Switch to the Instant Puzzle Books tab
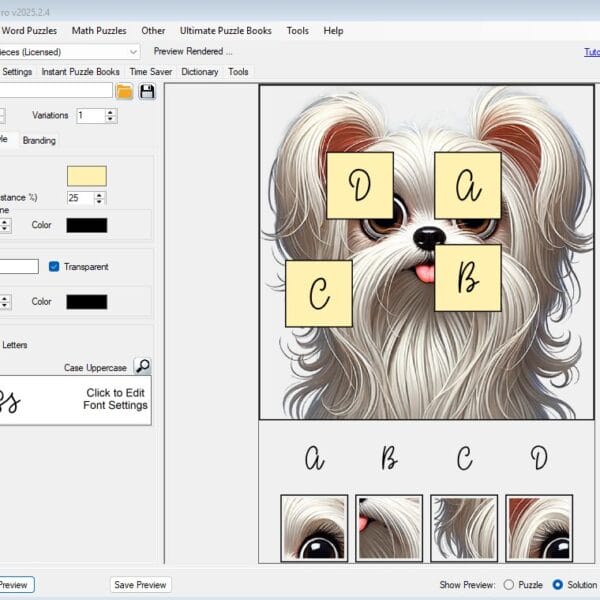Viewport: 600px width, 600px height. point(80,72)
